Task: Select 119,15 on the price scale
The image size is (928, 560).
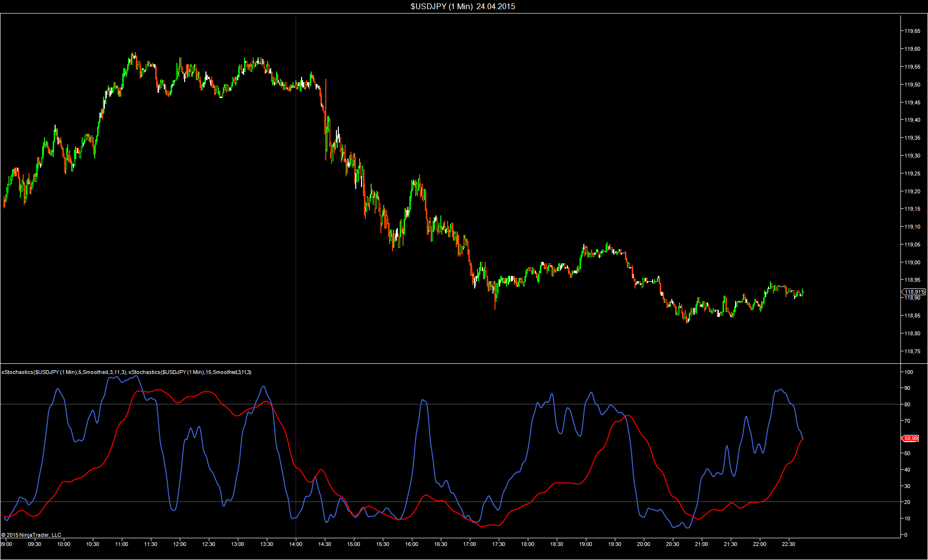Action: point(913,209)
